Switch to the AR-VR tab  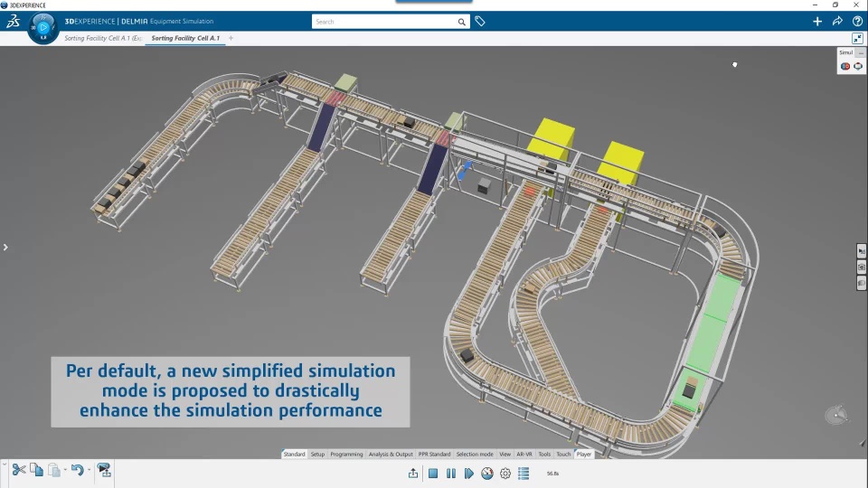[524, 454]
